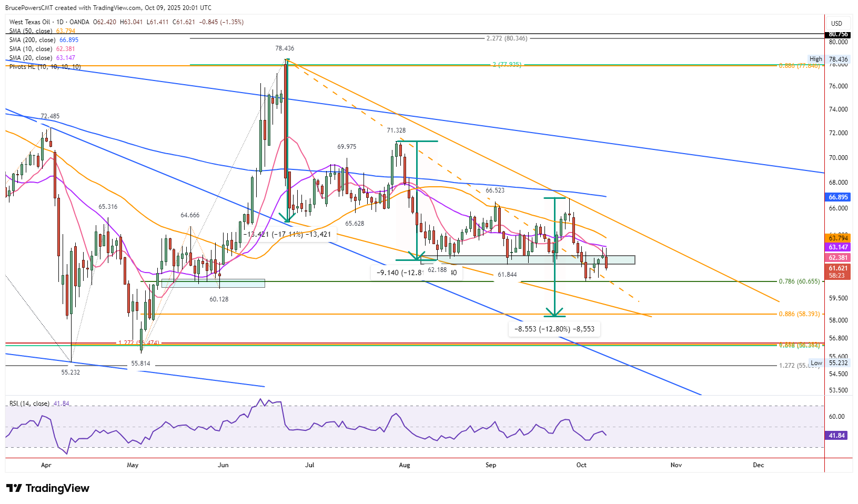Open the USD currency selector
Viewport: 858px width, 504px height.
tap(836, 23)
